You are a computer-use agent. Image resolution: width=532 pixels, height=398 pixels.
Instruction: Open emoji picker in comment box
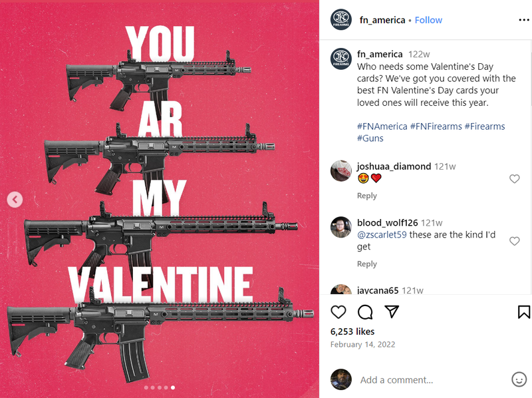pyautogui.click(x=519, y=379)
